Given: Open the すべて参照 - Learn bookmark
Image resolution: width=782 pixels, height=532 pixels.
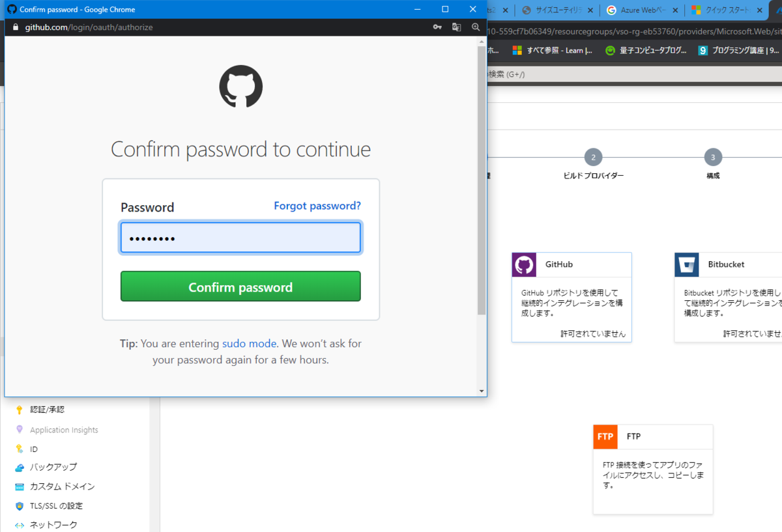Looking at the screenshot, I should (553, 50).
